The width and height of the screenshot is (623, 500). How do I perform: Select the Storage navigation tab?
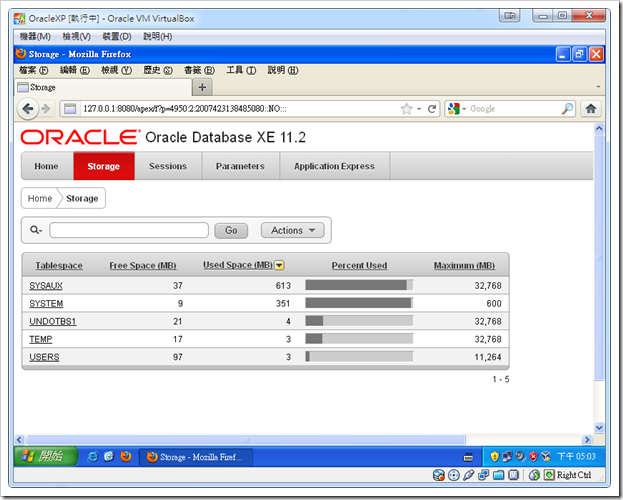click(103, 166)
